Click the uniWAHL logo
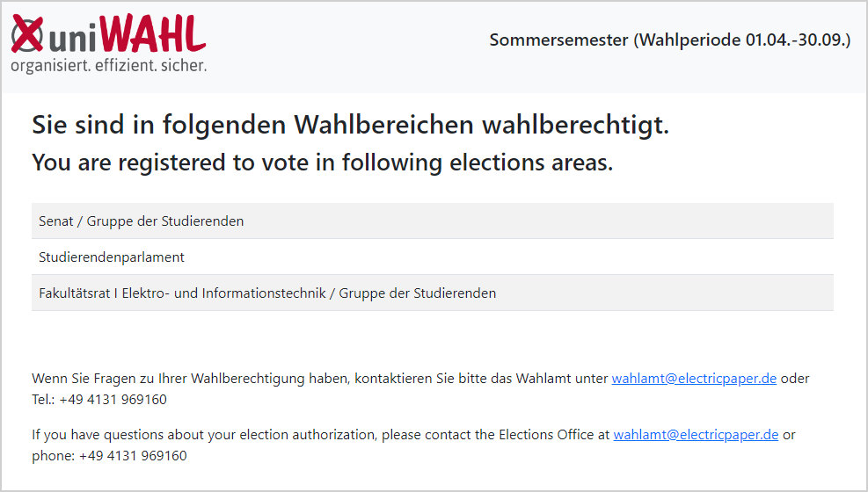This screenshot has height=492, width=868. tap(108, 44)
